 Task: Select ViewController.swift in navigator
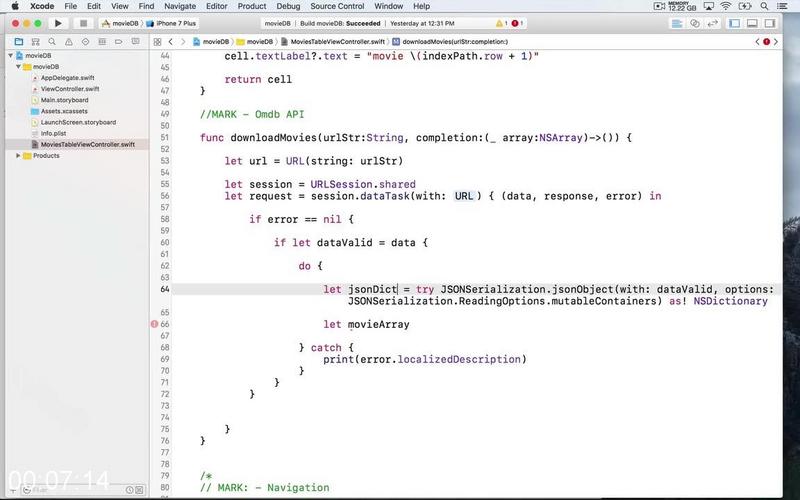[70, 89]
